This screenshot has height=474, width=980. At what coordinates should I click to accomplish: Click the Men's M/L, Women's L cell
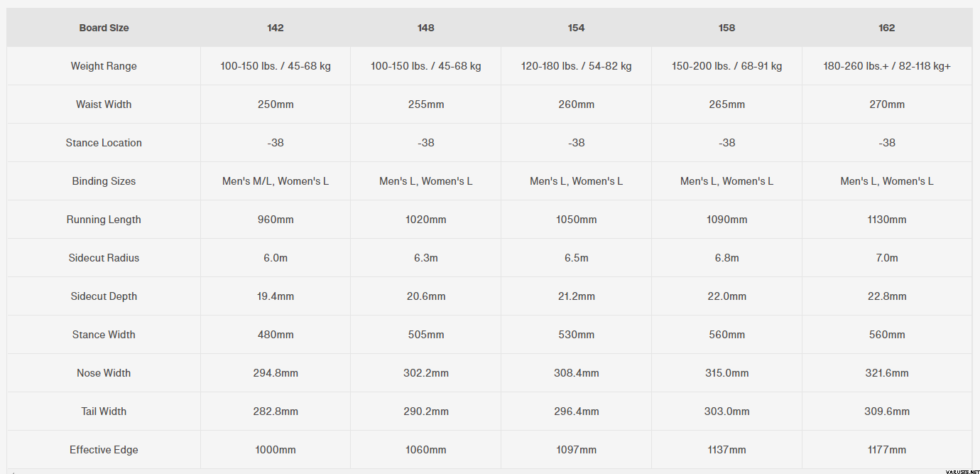[276, 181]
